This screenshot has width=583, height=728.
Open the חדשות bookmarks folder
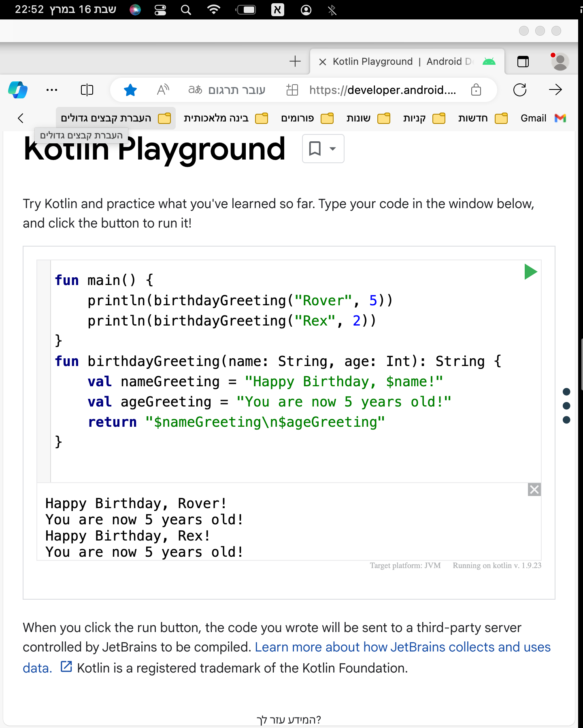(x=483, y=118)
